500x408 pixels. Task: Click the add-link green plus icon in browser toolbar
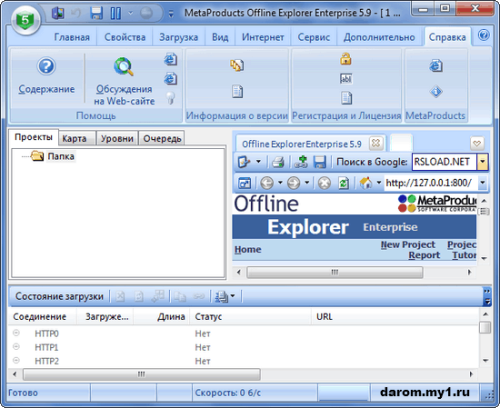tap(301, 162)
